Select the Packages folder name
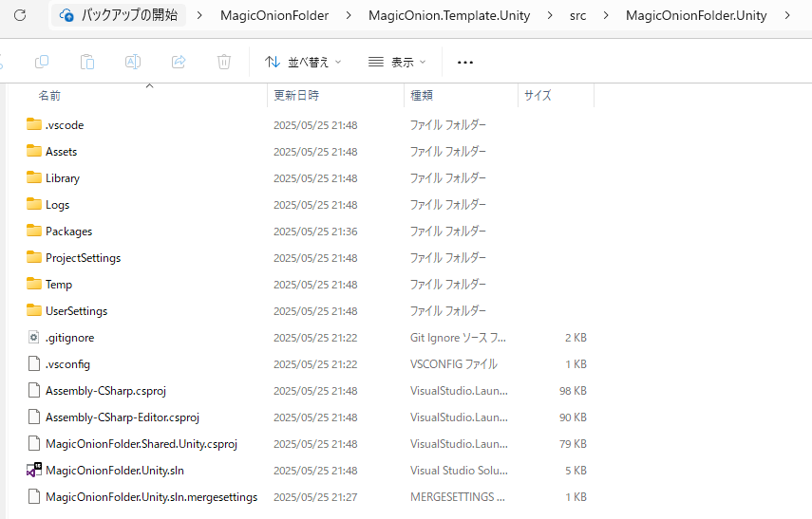 [69, 231]
